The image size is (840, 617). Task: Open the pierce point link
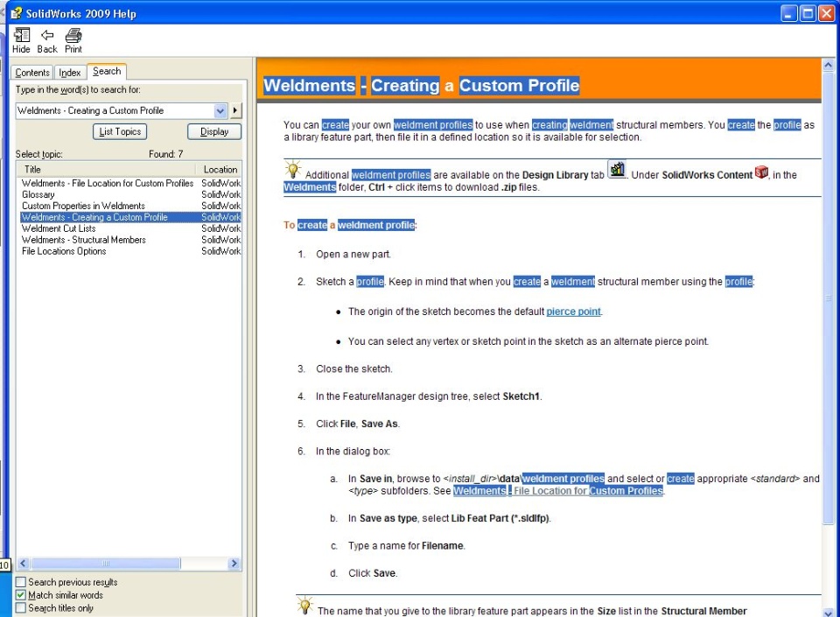(573, 312)
